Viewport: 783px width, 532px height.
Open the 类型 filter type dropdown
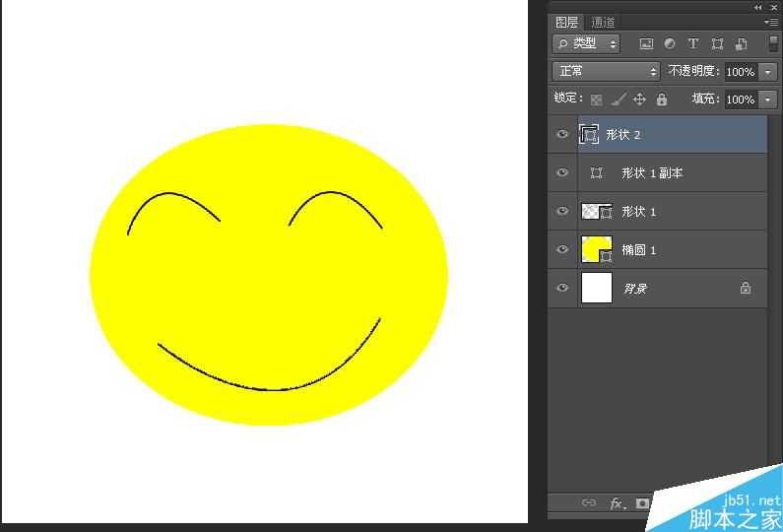pyautogui.click(x=586, y=43)
